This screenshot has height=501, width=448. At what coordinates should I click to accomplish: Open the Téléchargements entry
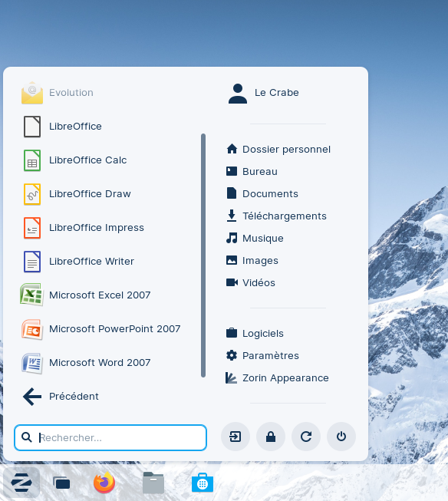point(285,216)
